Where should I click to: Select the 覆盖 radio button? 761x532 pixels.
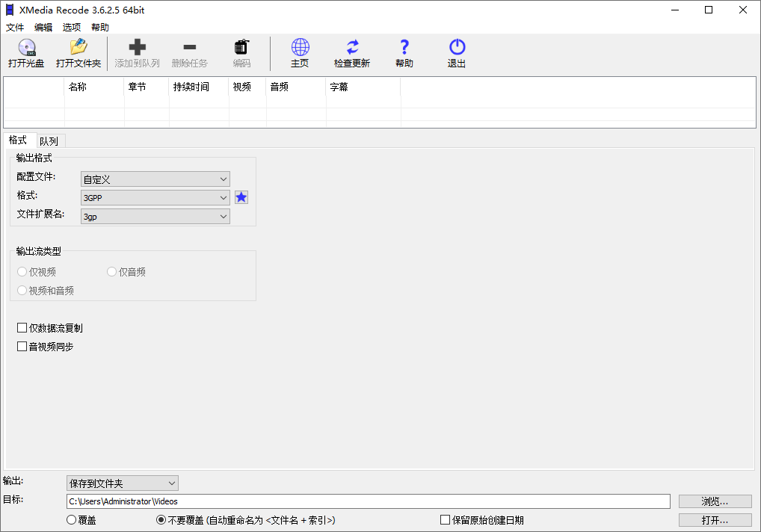click(x=72, y=519)
